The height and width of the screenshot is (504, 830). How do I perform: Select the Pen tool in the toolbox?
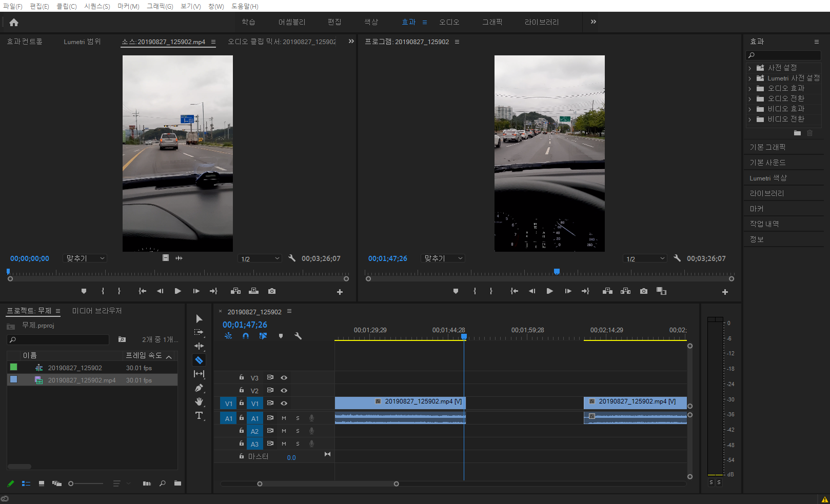[199, 388]
